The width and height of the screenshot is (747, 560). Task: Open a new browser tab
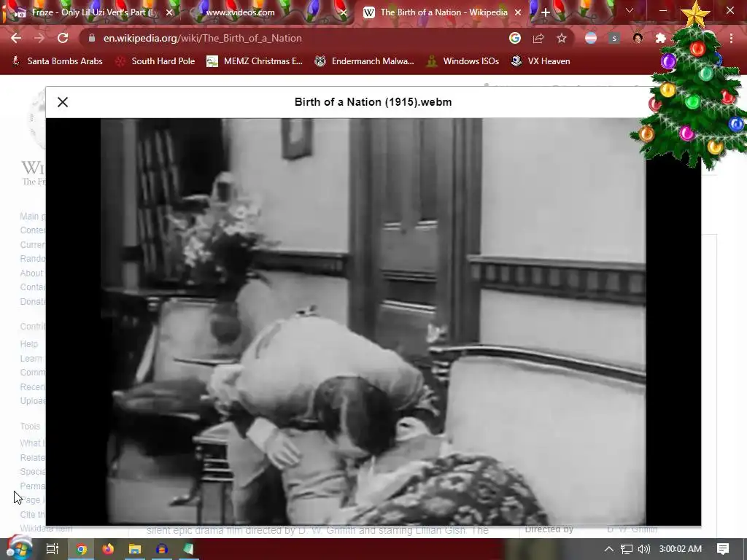click(546, 12)
